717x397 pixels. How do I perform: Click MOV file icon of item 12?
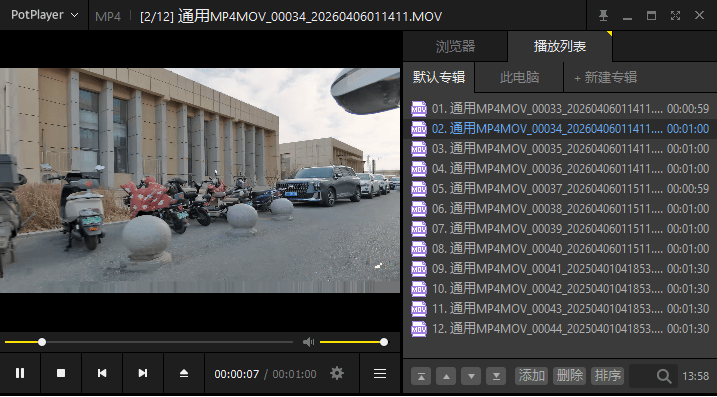419,329
